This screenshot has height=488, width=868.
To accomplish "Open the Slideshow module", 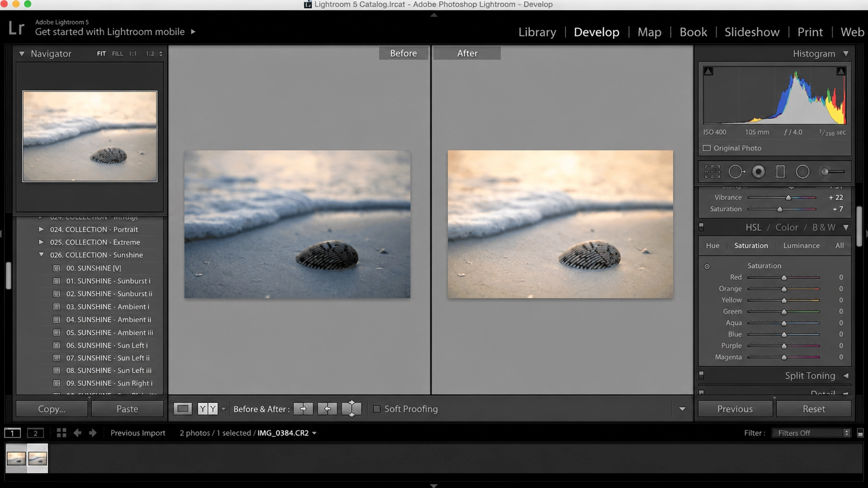I will 752,32.
